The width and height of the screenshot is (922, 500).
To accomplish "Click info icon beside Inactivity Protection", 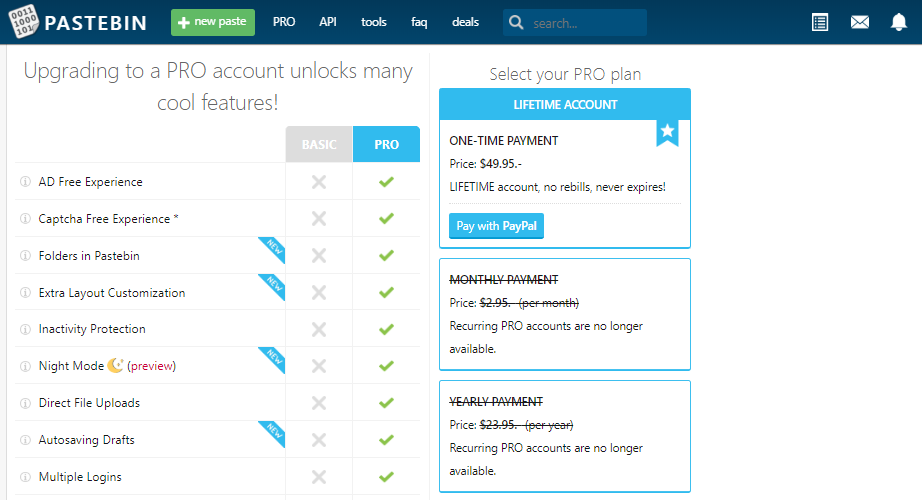I will tap(25, 329).
